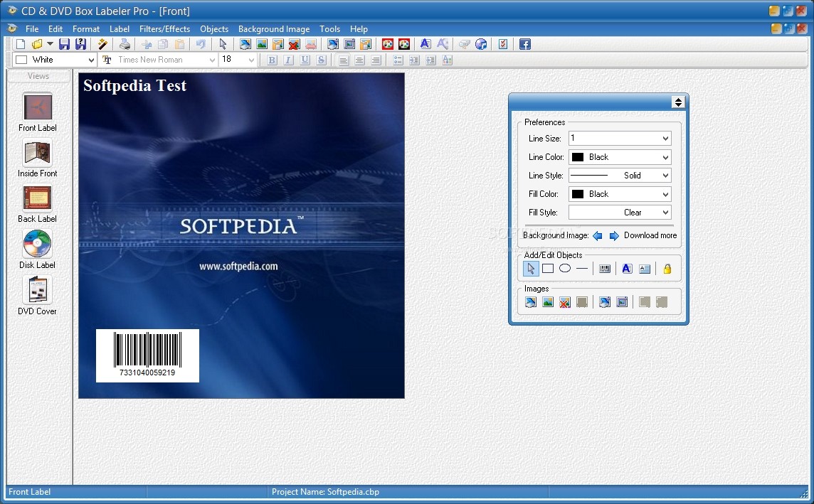Add text with the blue A icon in toolbar
The height and width of the screenshot is (504, 814).
(425, 44)
